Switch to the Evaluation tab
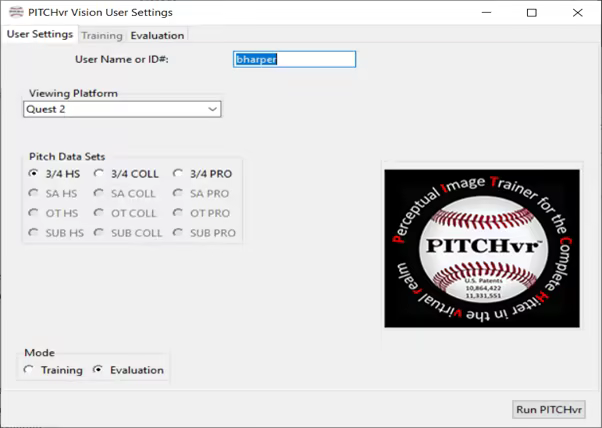602x428 pixels. click(x=157, y=35)
